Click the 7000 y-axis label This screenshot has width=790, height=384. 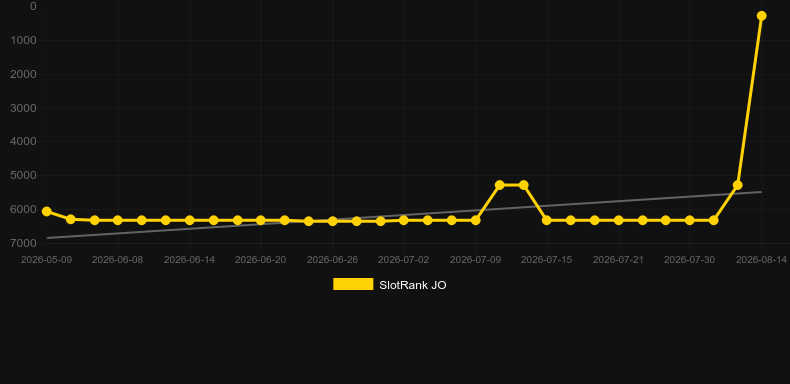23,243
